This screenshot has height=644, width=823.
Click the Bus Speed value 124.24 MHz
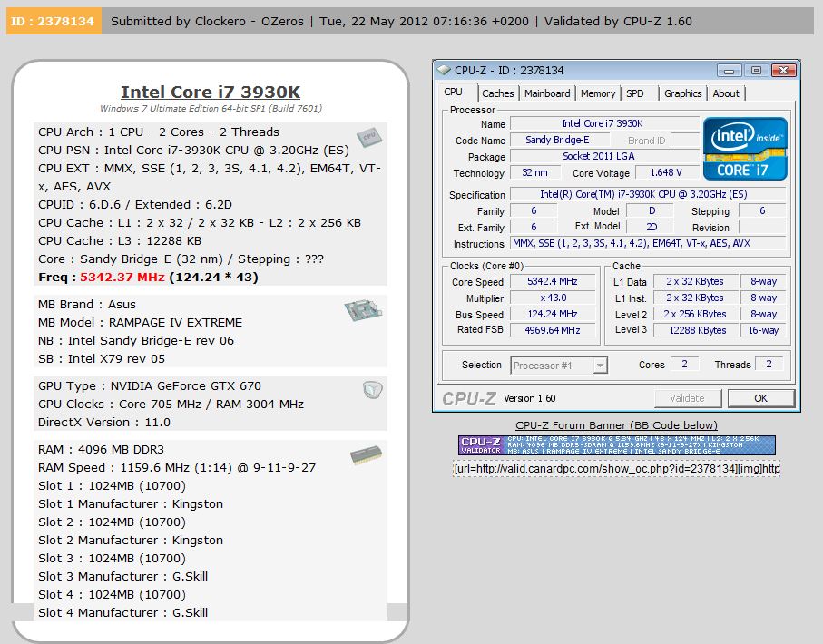click(553, 315)
